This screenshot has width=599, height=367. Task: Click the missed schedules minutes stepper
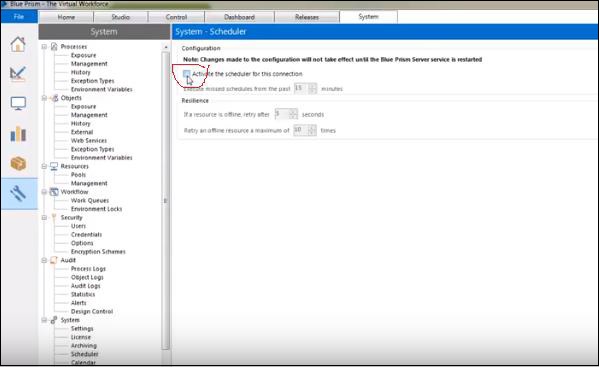coord(312,88)
